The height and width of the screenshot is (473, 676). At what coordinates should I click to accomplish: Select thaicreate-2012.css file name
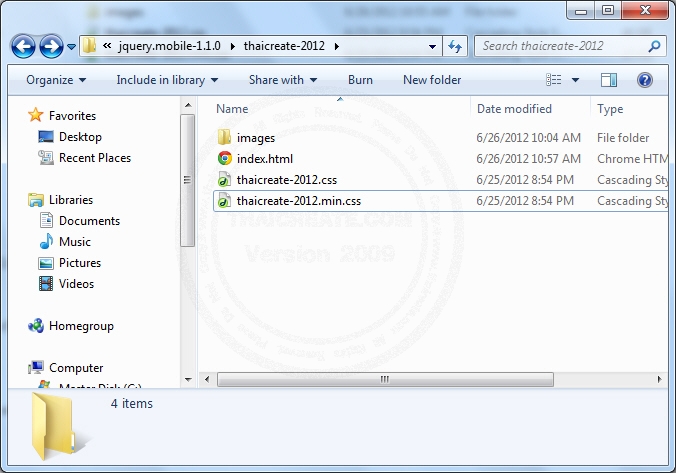(x=287, y=180)
